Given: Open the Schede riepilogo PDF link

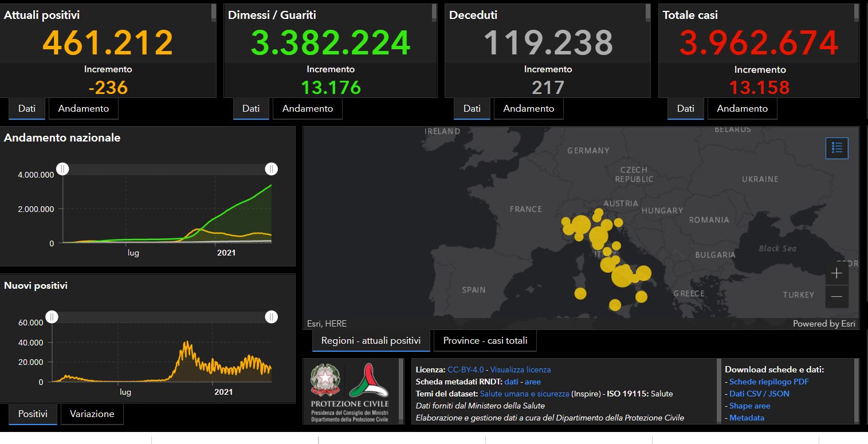Looking at the screenshot, I should coord(769,382).
